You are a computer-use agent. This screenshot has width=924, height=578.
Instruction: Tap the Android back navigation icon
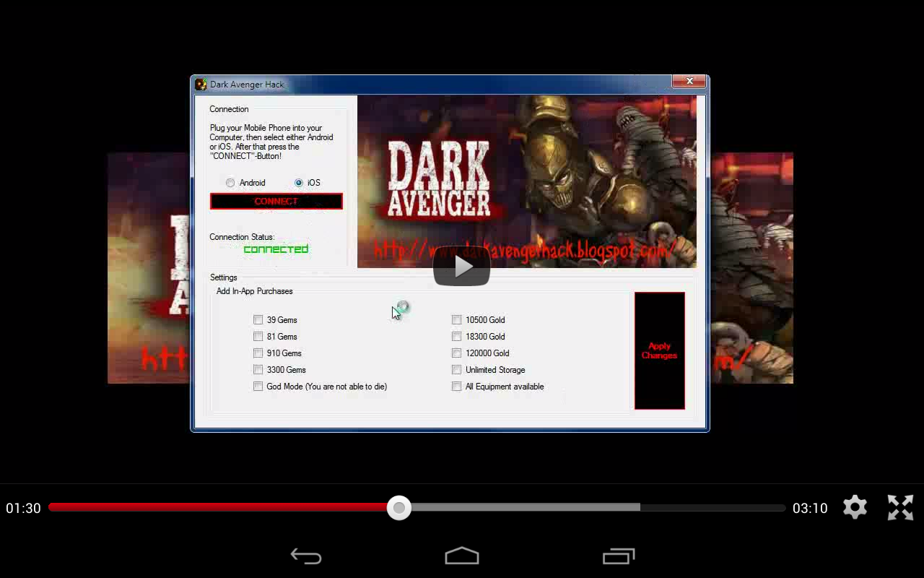(x=306, y=556)
